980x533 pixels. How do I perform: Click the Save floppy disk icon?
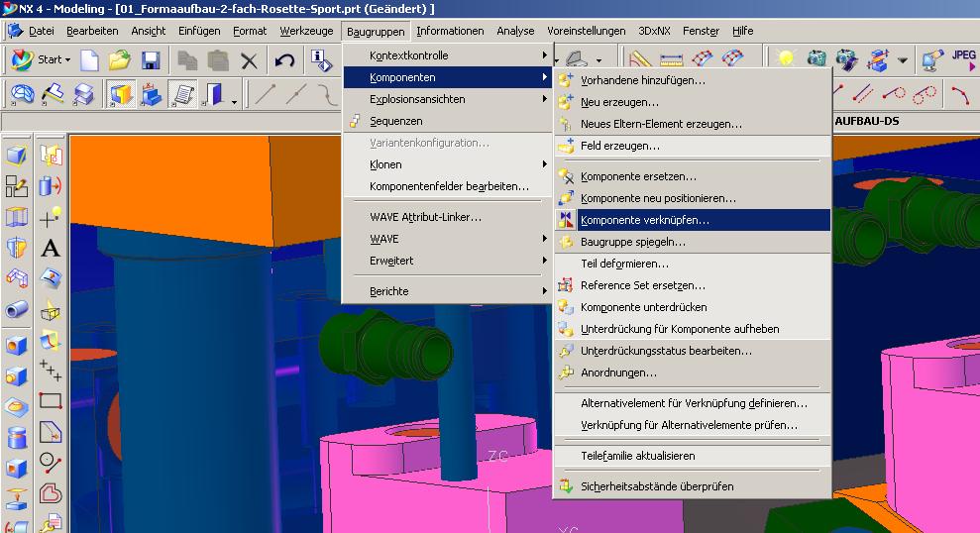click(151, 60)
